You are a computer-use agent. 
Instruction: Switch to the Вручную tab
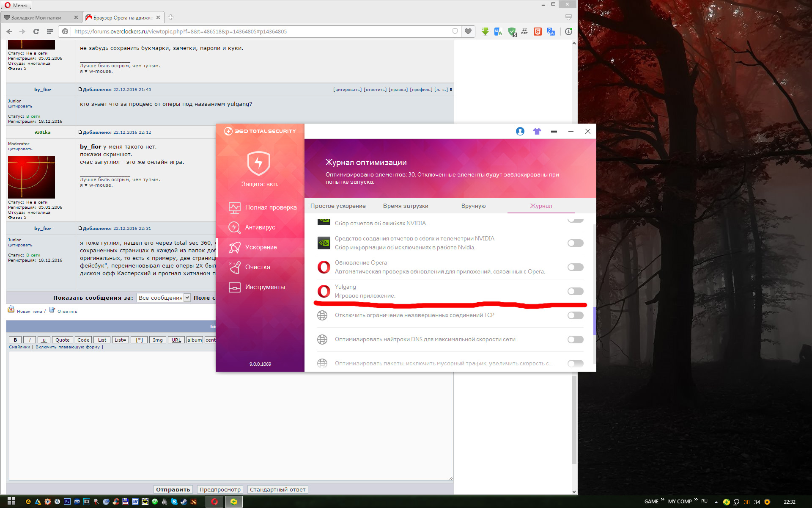point(473,206)
